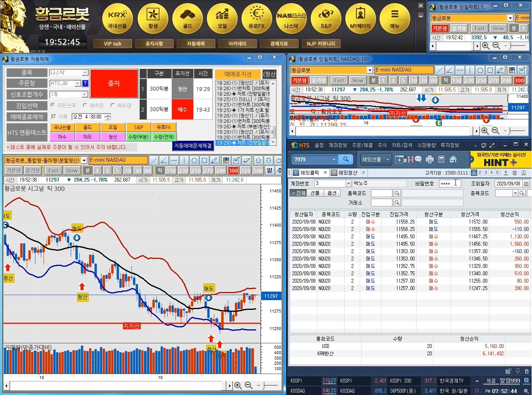
Task: Select the pencil drawing tool in main chart
Action: (215, 160)
